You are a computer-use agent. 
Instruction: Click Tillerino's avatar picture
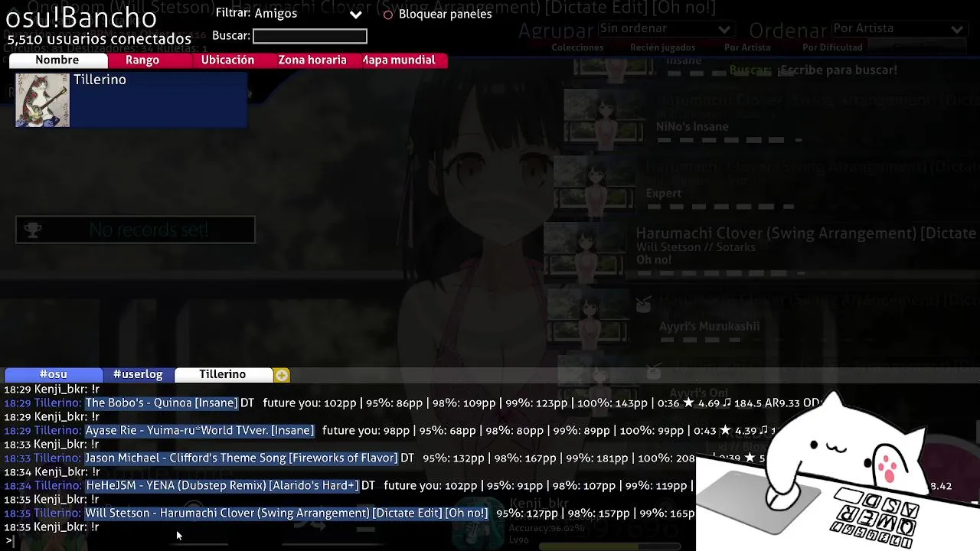click(43, 100)
